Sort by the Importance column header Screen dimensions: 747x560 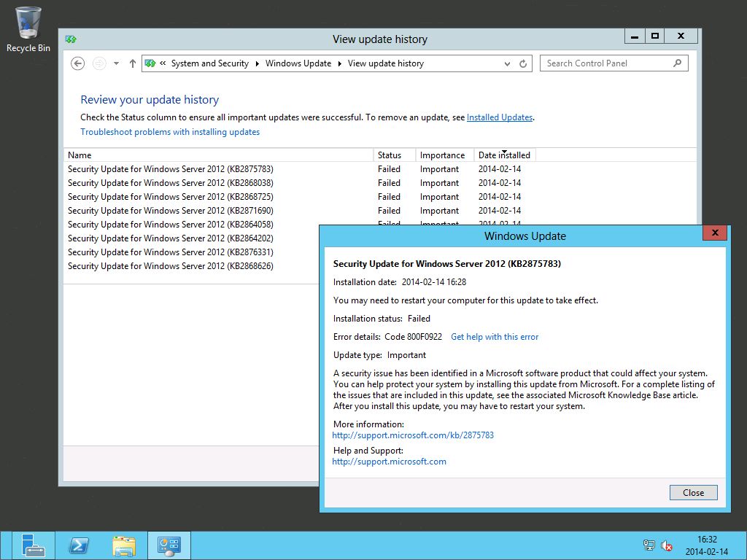(445, 155)
